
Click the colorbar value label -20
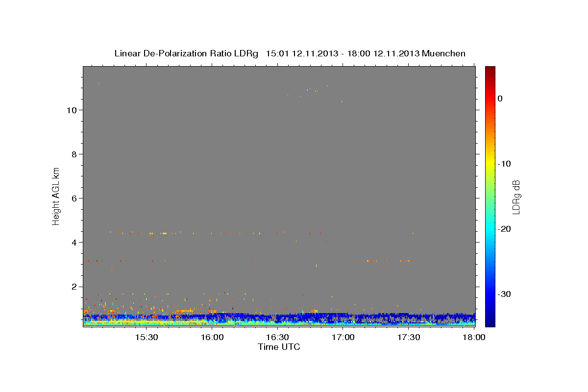pyautogui.click(x=505, y=229)
